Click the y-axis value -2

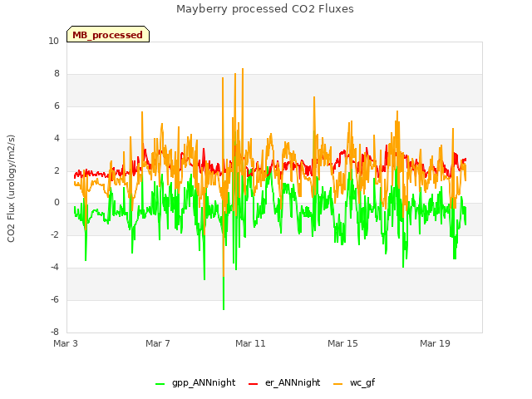[55, 234]
